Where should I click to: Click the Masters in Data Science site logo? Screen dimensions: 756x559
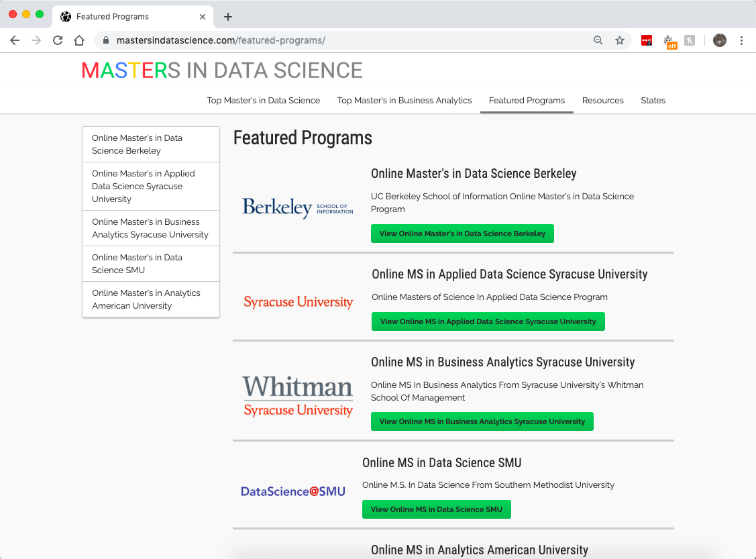click(222, 70)
